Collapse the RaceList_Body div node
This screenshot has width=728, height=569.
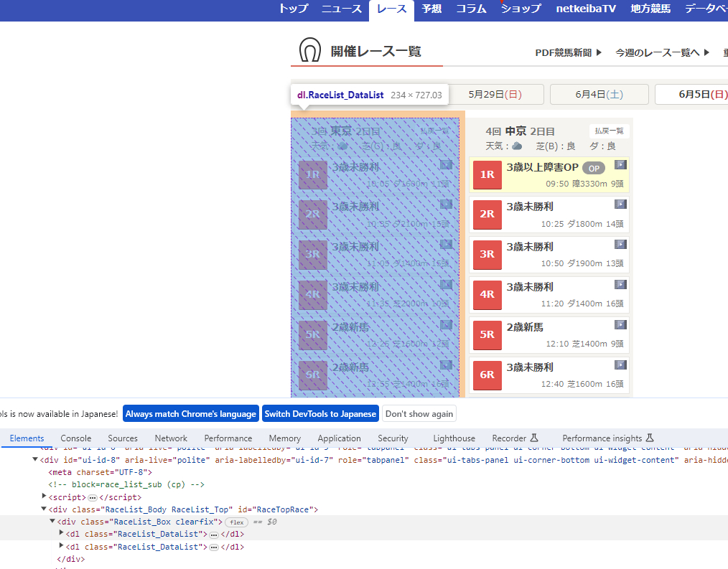(44, 509)
